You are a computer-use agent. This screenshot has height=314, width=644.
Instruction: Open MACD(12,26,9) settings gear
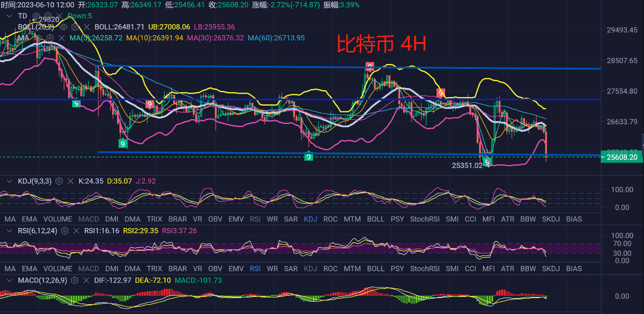(x=75, y=280)
